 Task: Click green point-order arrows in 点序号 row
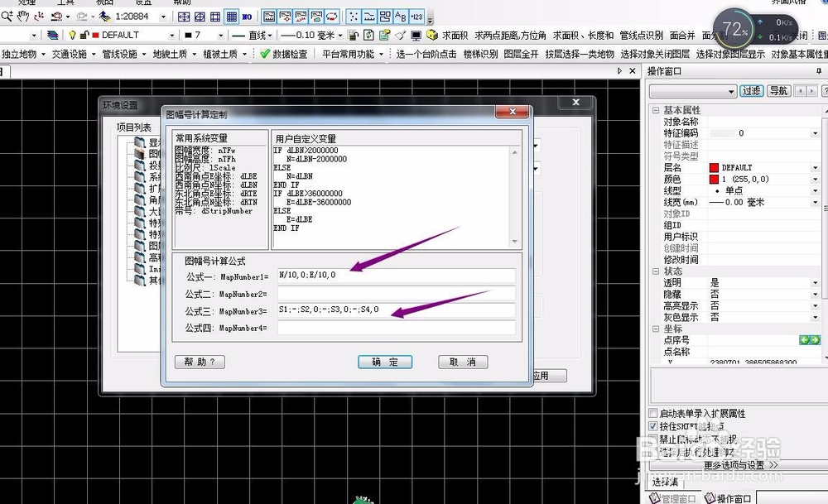(x=809, y=340)
